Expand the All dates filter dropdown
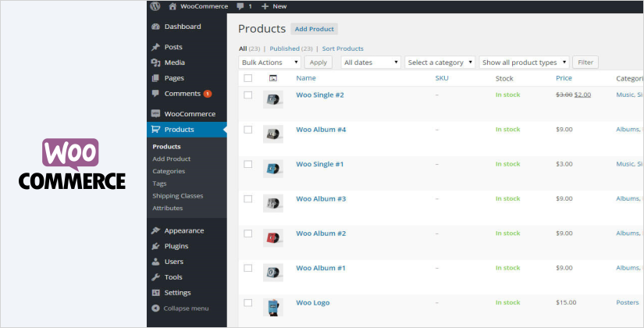 click(x=371, y=62)
